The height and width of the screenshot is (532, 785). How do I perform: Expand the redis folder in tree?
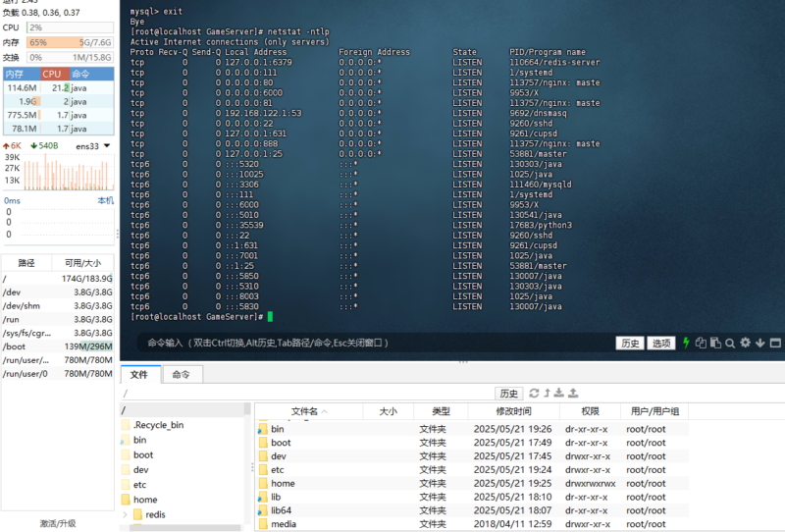tap(126, 514)
